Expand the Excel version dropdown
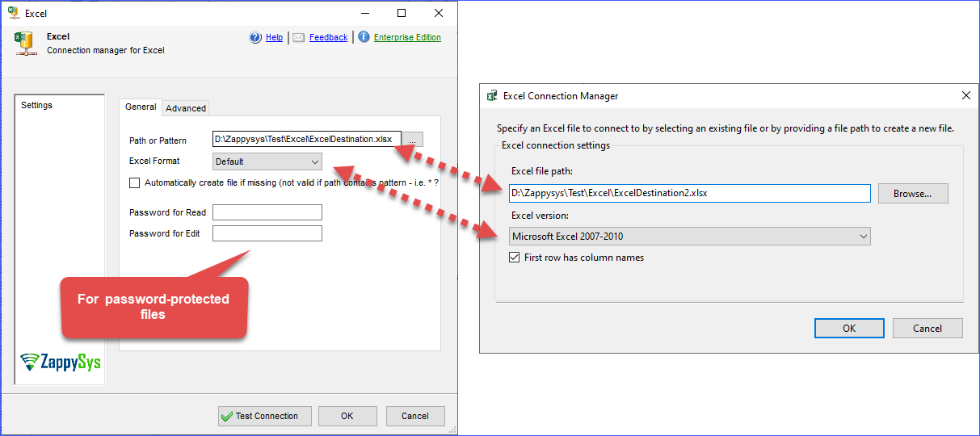980x436 pixels. [690, 237]
